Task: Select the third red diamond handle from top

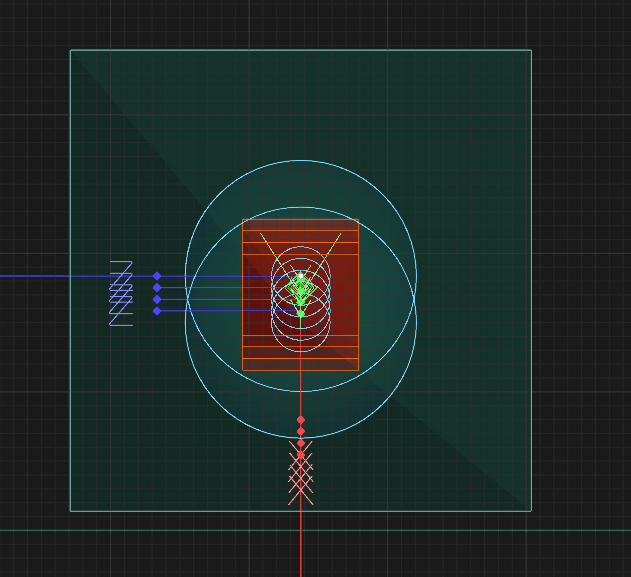Action: (301, 443)
